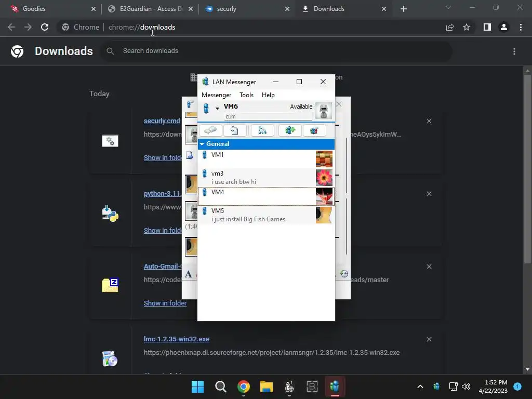Open the Messenger menu
The image size is (532, 399).
tap(216, 95)
